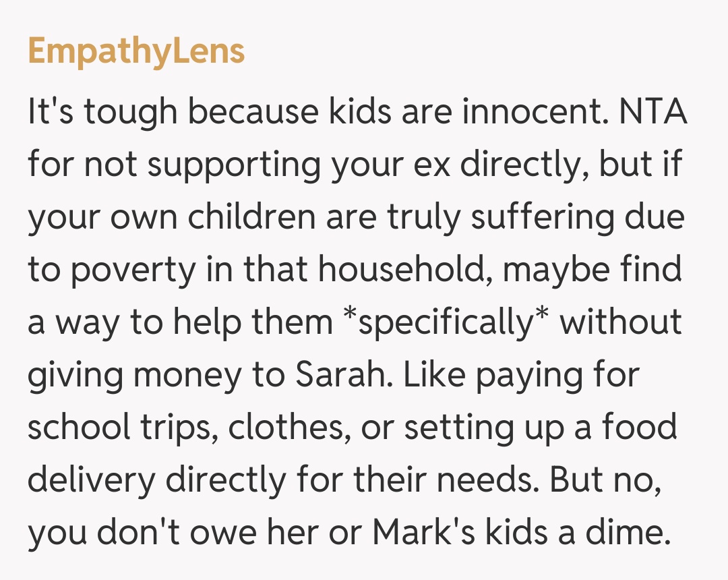The height and width of the screenshot is (580, 728).
Task: Click the word "delivery" in the comment
Action: pos(91,480)
